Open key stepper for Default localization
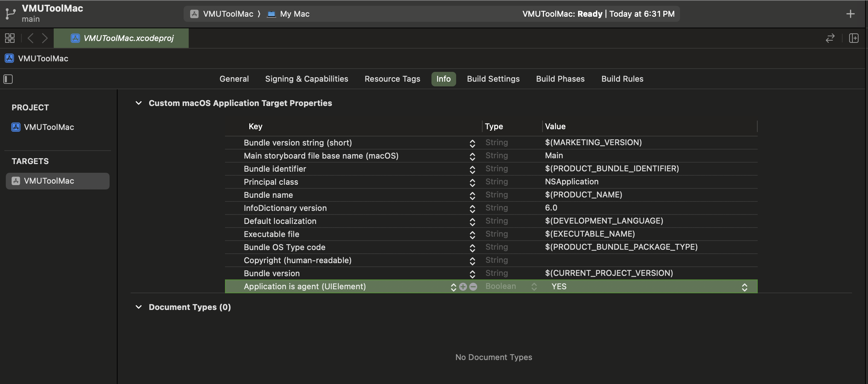The width and height of the screenshot is (868, 384). click(472, 221)
